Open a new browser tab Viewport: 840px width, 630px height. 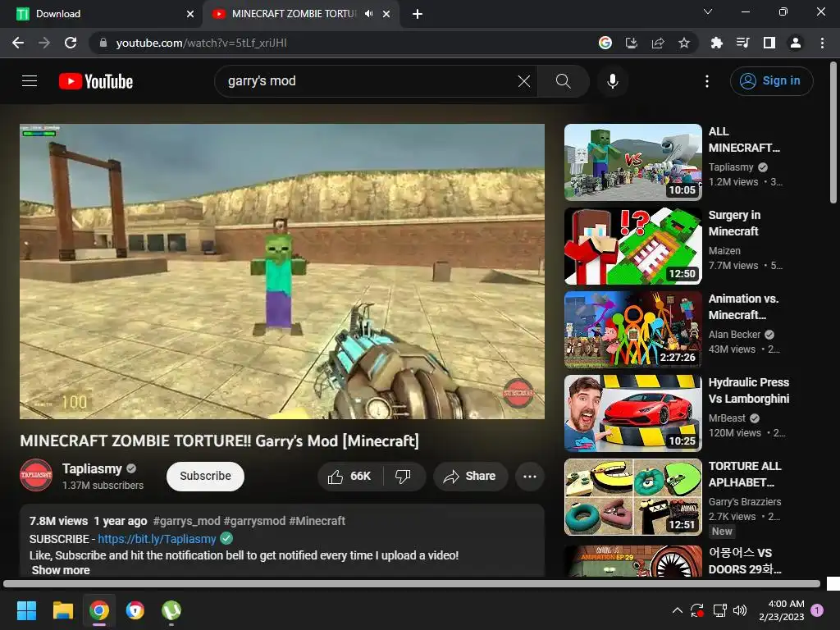(418, 14)
